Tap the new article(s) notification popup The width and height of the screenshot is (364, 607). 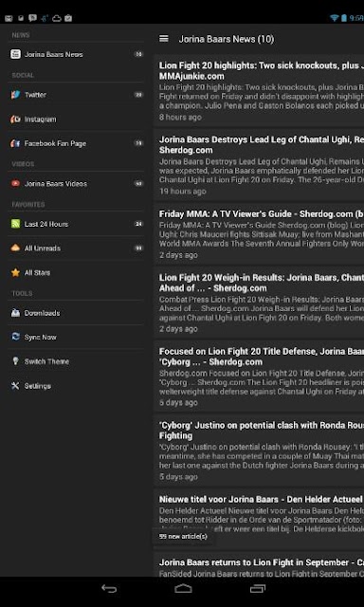click(x=183, y=536)
